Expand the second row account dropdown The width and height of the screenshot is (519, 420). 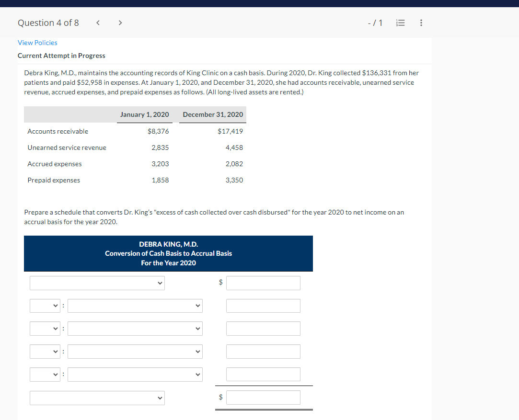135,306
